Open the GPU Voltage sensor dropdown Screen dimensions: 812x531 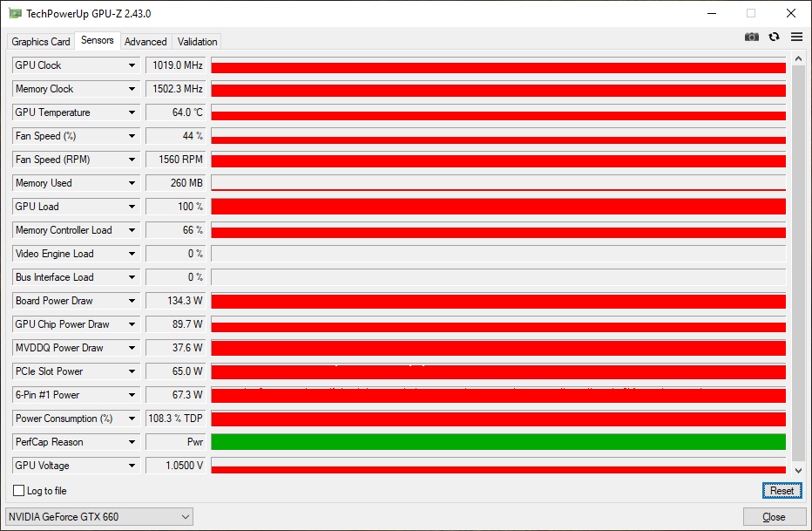tap(76, 466)
